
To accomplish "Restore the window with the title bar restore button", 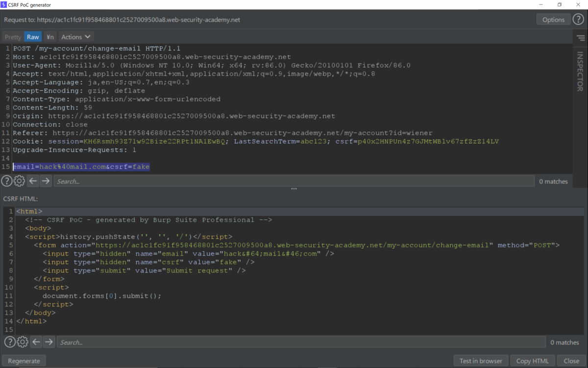I will tap(560, 4).
